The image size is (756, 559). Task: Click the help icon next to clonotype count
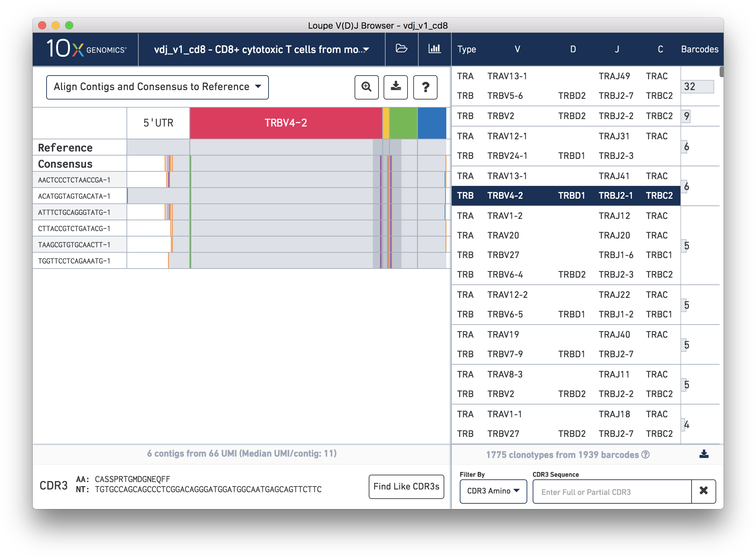[646, 455]
